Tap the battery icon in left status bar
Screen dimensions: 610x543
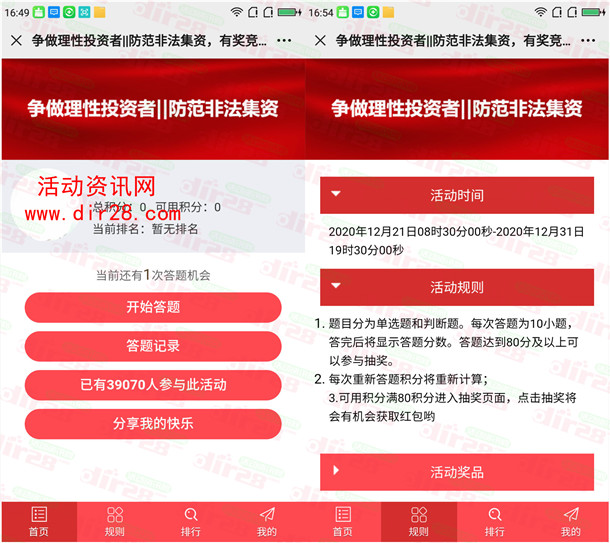click(x=289, y=12)
